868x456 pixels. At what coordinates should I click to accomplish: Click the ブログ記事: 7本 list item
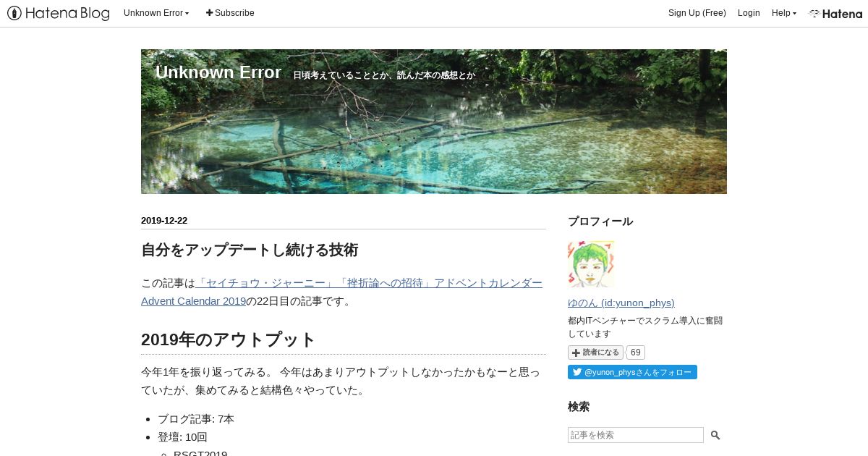tap(196, 419)
